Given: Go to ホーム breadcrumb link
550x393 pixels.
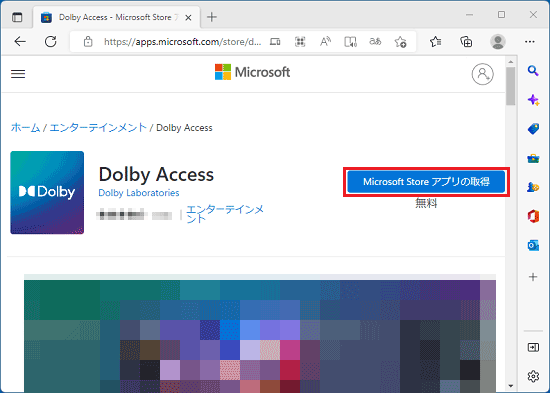Looking at the screenshot, I should 25,128.
